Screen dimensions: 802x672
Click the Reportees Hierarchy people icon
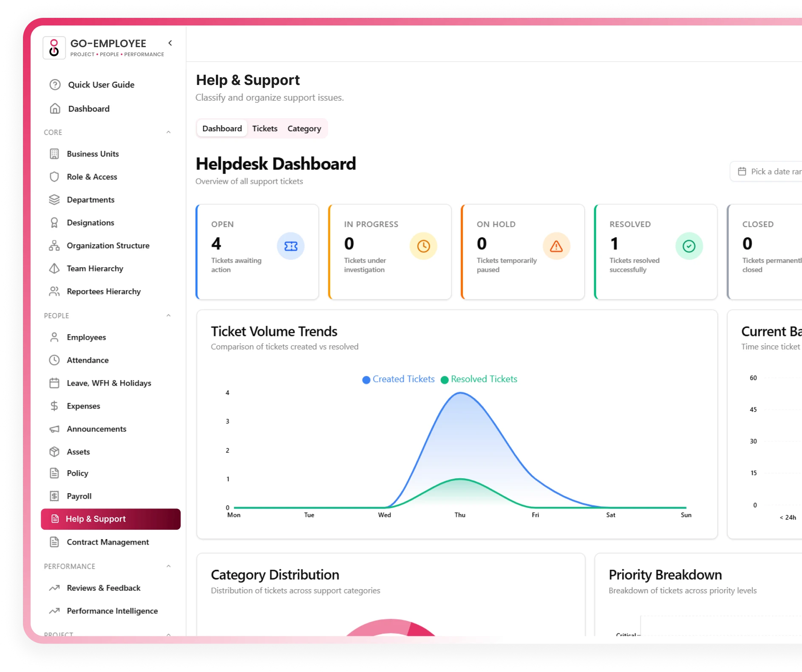coord(54,291)
